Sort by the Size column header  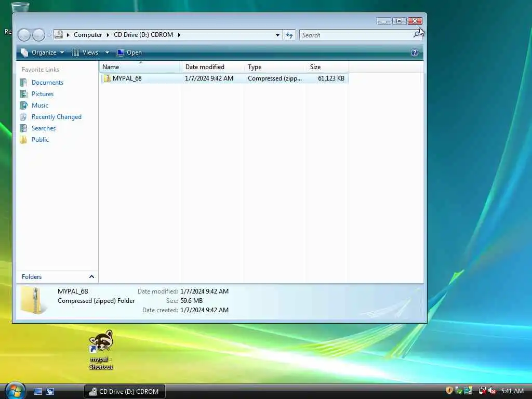pos(327,67)
